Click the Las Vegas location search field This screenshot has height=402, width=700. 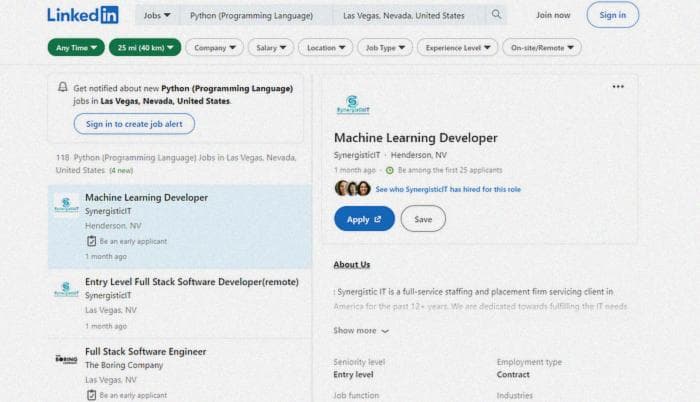[x=408, y=15]
